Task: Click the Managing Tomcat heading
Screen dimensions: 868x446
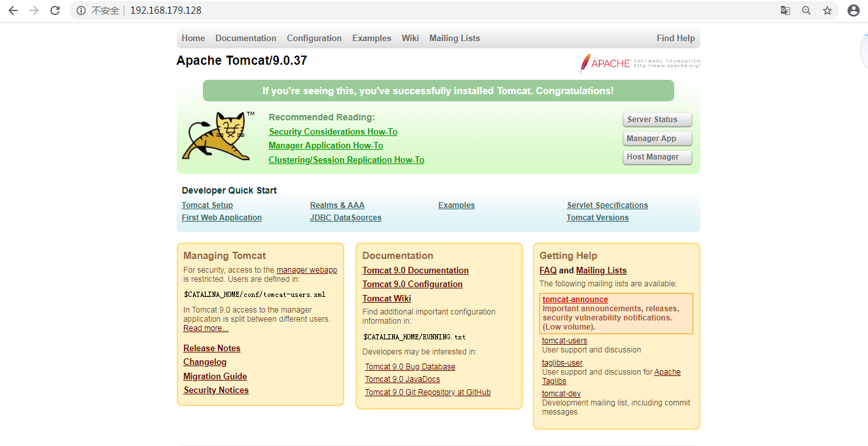Action: click(x=225, y=256)
